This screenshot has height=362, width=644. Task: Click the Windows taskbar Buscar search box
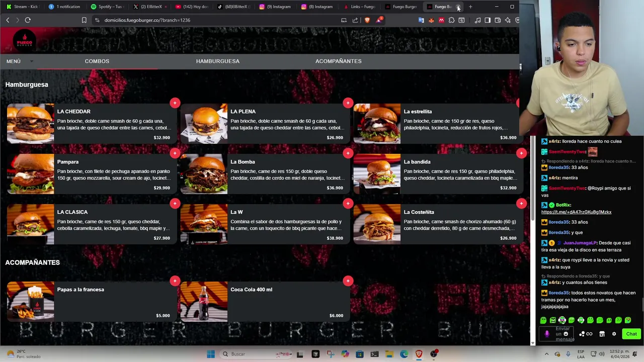coord(257,354)
